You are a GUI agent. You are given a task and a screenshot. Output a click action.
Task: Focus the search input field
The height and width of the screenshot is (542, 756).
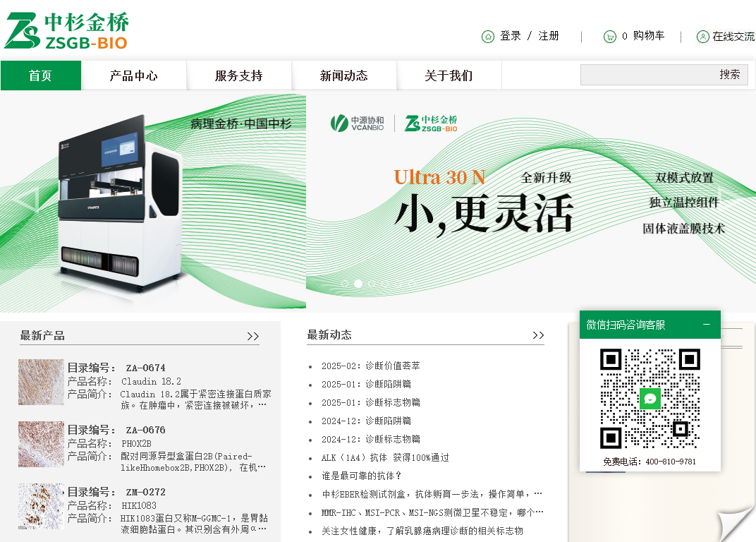pyautogui.click(x=649, y=75)
